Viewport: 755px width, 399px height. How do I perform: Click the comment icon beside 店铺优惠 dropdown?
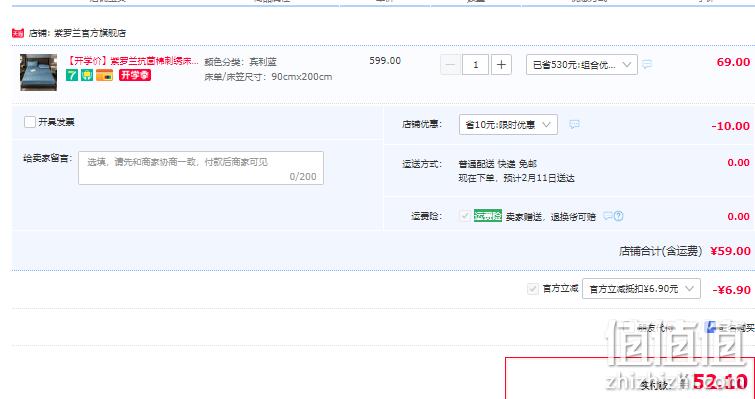(x=574, y=125)
